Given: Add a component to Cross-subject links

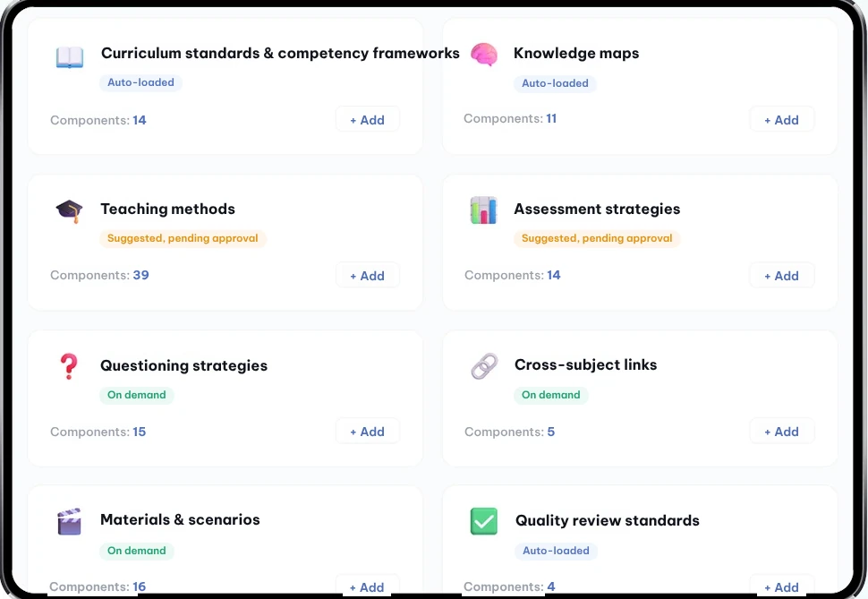Looking at the screenshot, I should coord(781,431).
